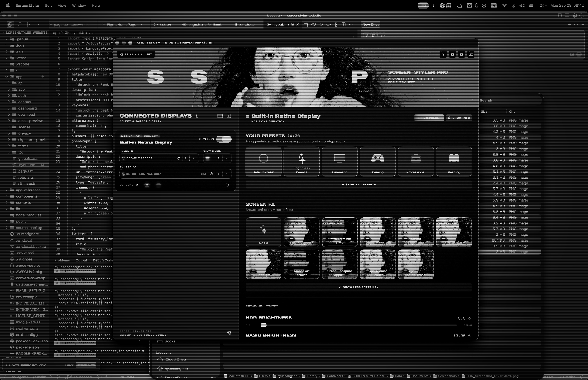Click Install Now for the update
588x380 pixels.
point(86,365)
